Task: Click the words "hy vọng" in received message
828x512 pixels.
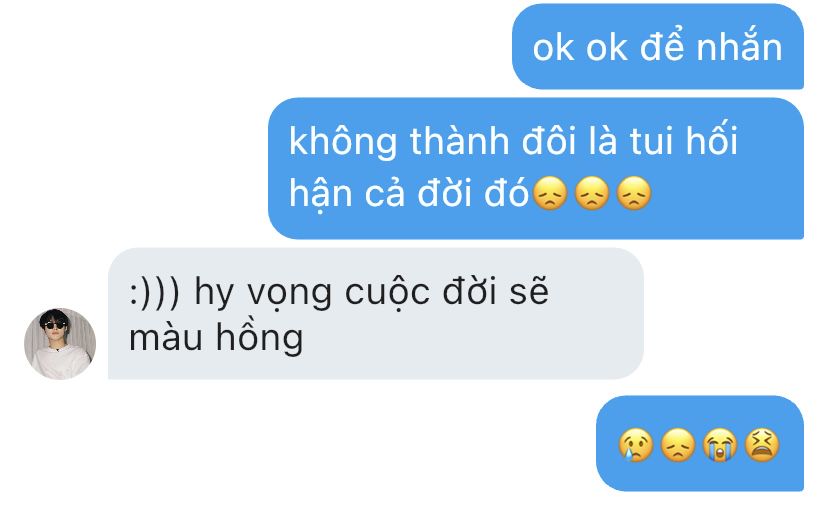Action: [x=263, y=292]
